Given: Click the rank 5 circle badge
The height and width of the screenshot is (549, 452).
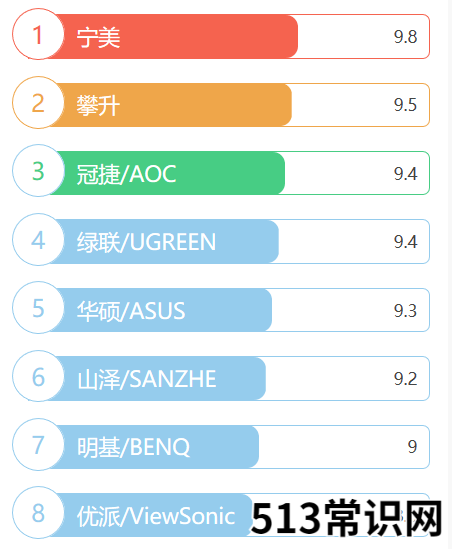Looking at the screenshot, I should tap(38, 307).
